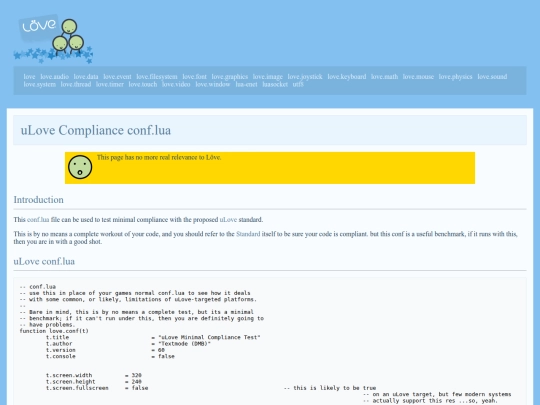The image size is (540, 405).
Task: Click the t.console = false line
Action: click(x=110, y=356)
